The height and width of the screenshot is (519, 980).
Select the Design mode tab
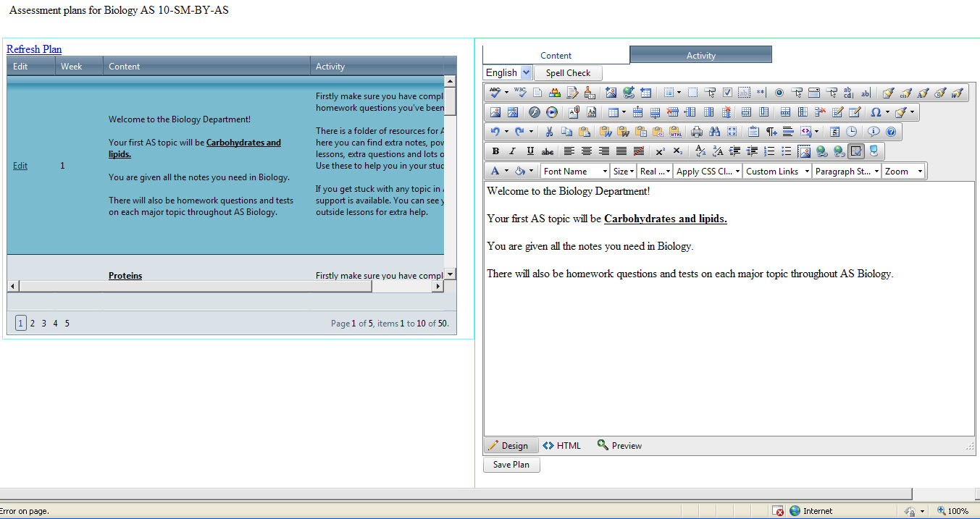point(511,446)
